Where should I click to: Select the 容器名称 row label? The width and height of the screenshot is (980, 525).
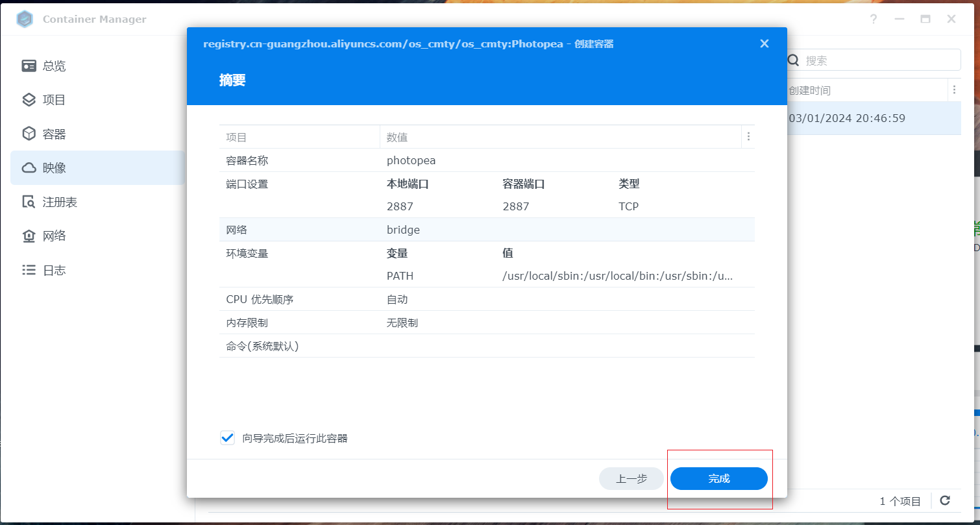pos(247,160)
